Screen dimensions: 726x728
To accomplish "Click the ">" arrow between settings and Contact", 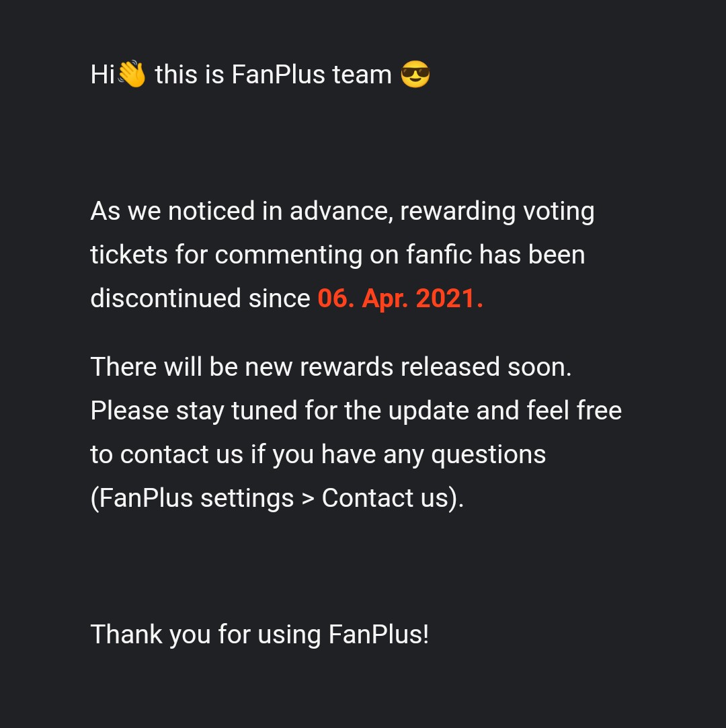I will pos(308,499).
